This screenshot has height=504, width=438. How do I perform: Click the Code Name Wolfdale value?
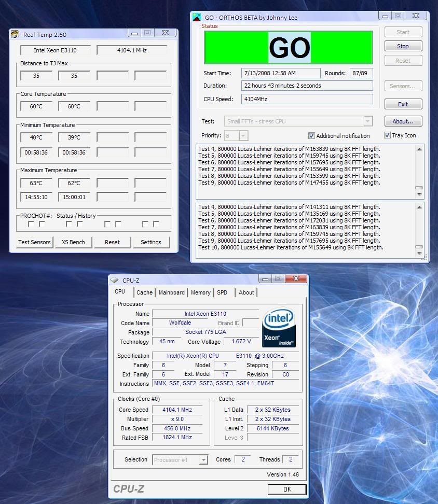click(x=180, y=323)
